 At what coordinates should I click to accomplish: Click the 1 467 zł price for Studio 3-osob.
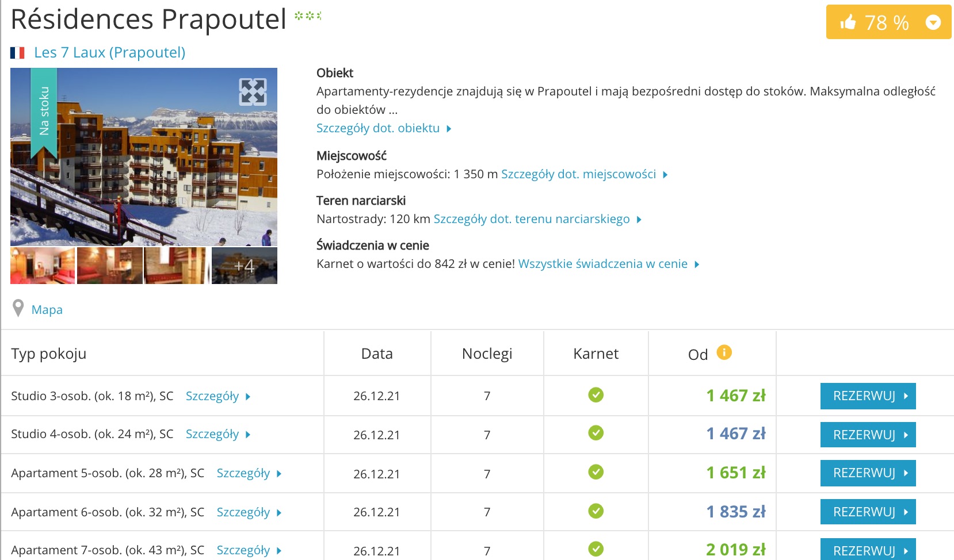point(736,396)
